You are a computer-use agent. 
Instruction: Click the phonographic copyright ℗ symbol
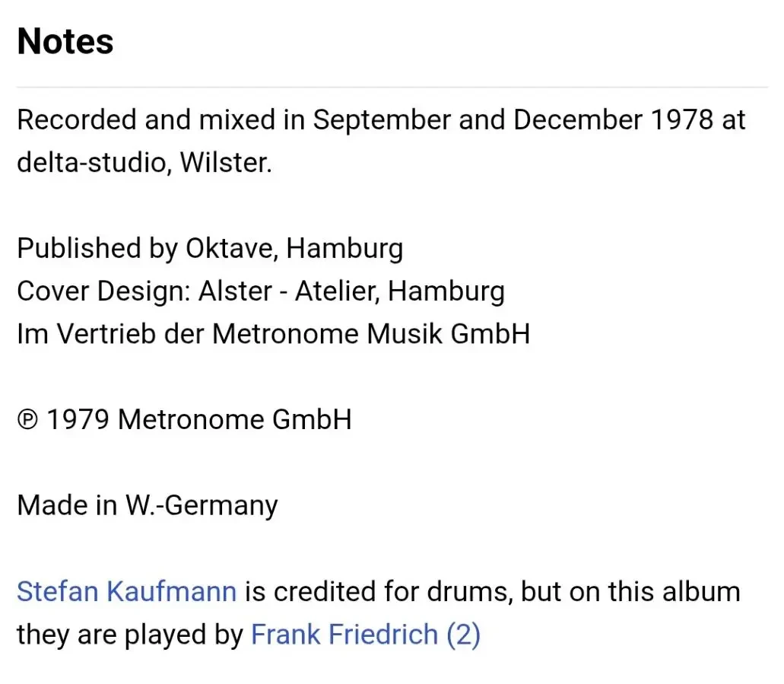tap(27, 420)
